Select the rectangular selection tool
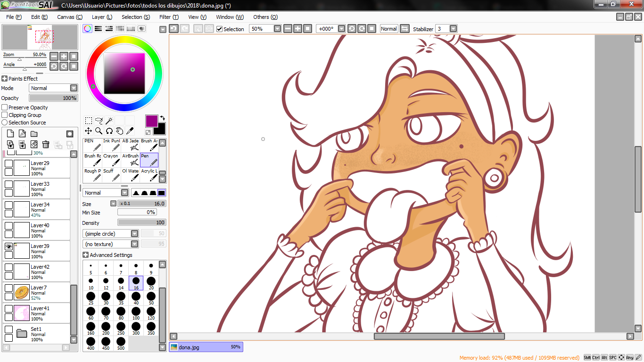644x362 pixels. [88, 121]
